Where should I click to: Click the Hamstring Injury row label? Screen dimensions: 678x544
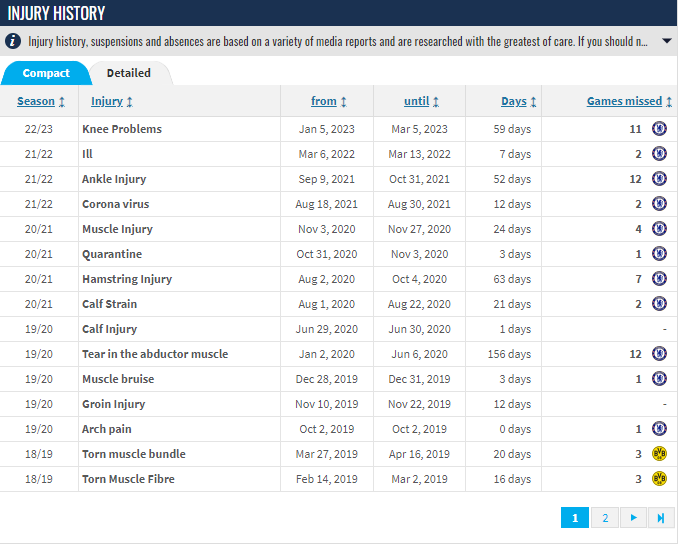point(127,279)
